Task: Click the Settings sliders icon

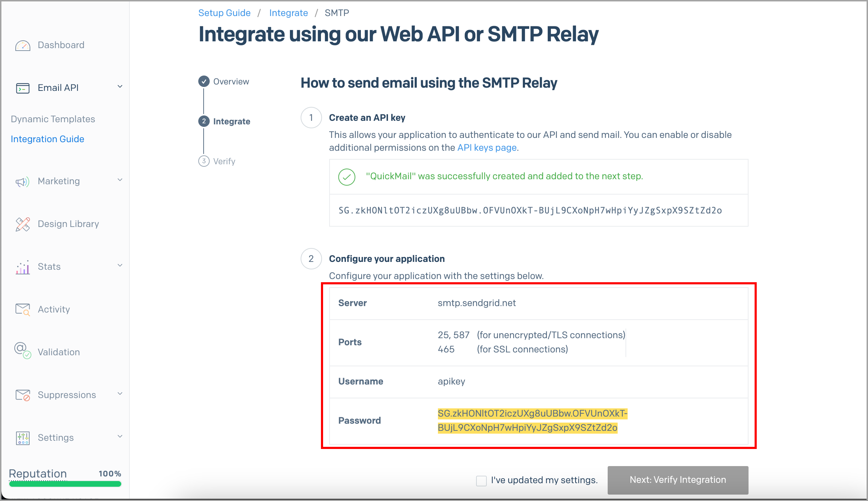Action: pos(23,438)
